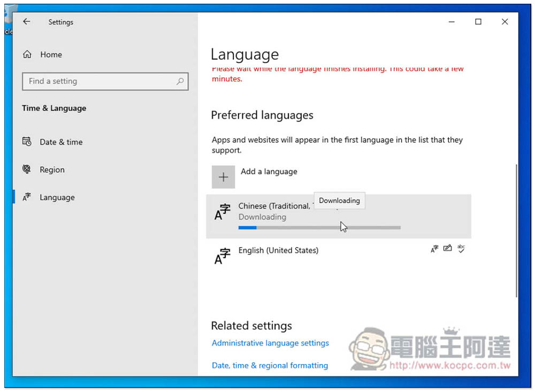
Task: Select Date & time in sidebar
Action: pos(61,142)
